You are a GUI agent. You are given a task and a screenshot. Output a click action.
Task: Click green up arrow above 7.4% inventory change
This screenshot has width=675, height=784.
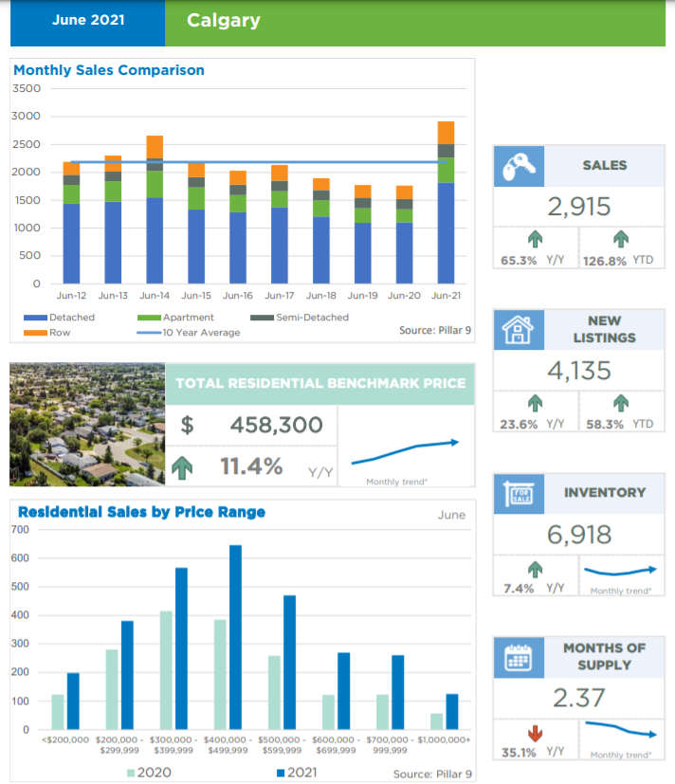click(535, 569)
